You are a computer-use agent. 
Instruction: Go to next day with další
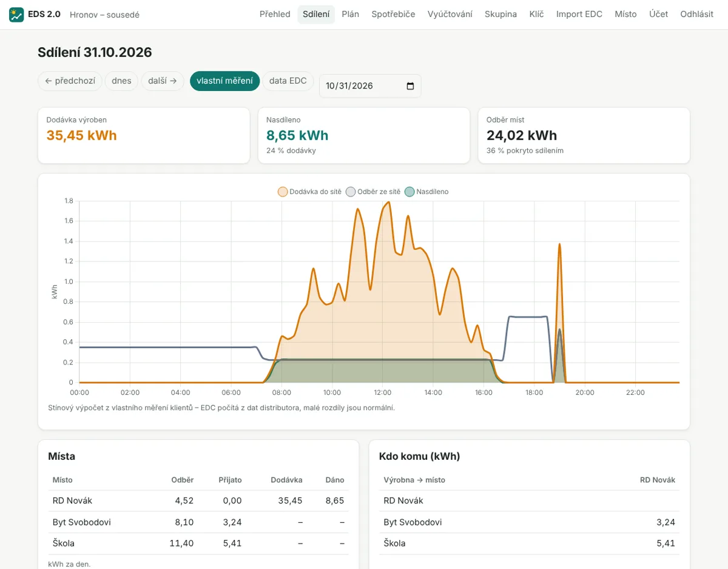(x=163, y=81)
